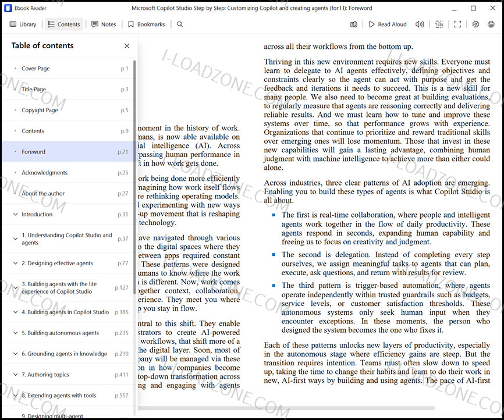Click page number p.557 for chapter 8

click(122, 395)
